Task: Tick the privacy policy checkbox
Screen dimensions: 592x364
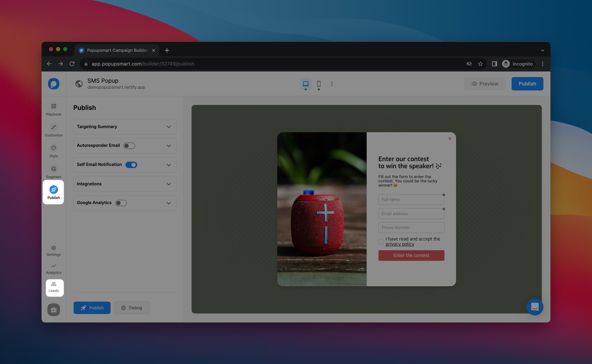Action: point(381,241)
